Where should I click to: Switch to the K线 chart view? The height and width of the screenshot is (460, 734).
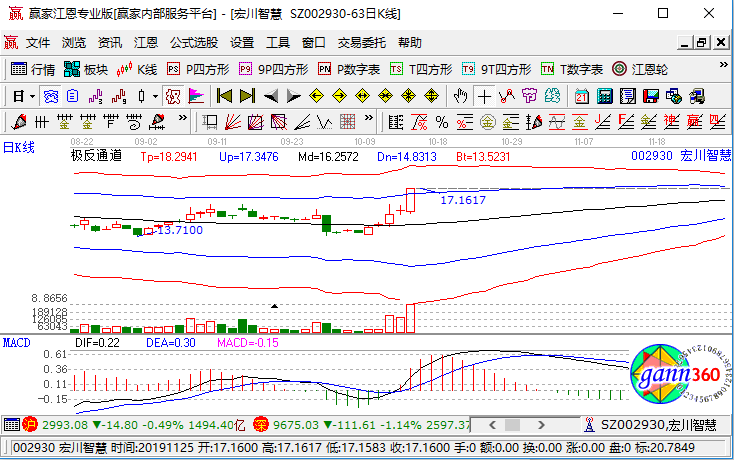click(136, 69)
